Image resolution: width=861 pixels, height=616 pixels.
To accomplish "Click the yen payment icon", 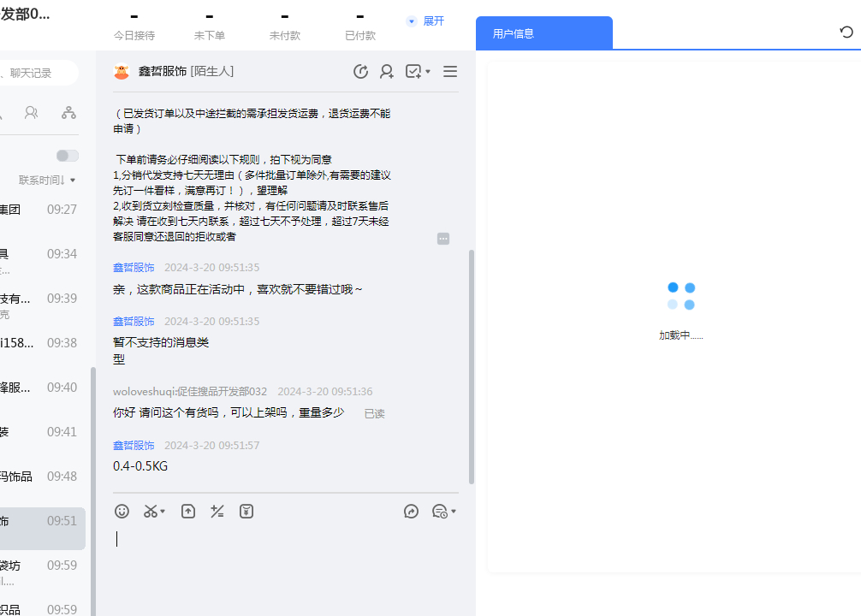I will click(246, 512).
